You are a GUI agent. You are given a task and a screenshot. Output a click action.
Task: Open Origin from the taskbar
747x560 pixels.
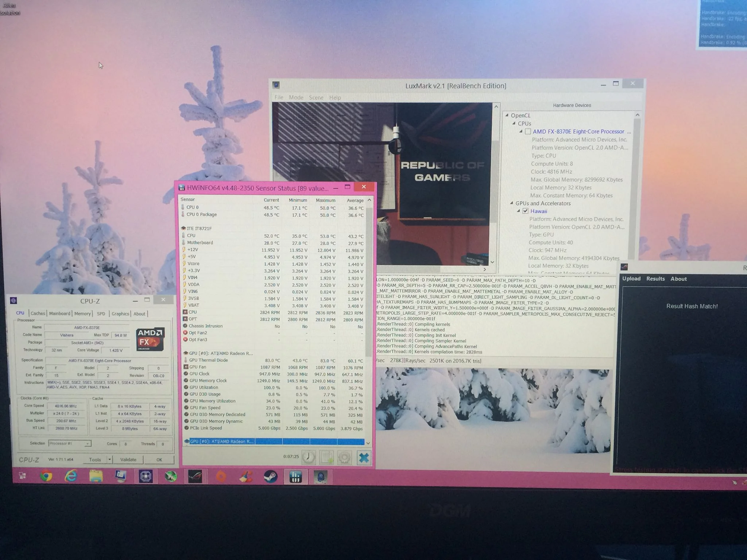(221, 477)
